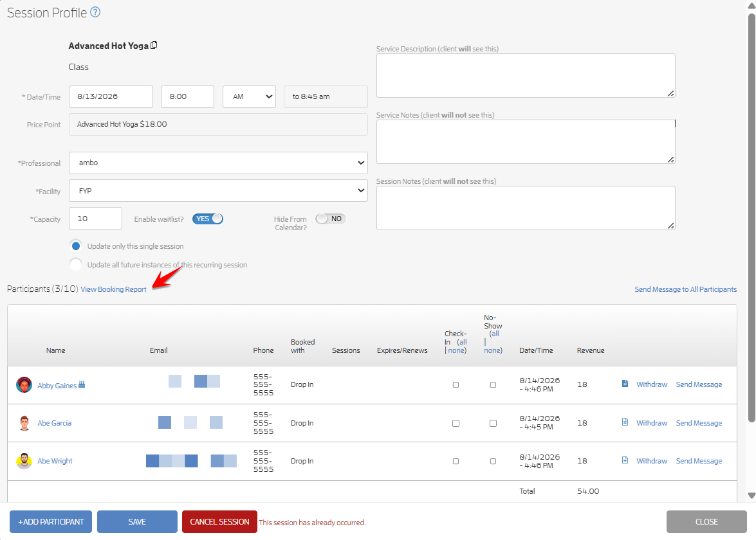
Task: Open the AM/PM dropdown
Action: click(249, 97)
